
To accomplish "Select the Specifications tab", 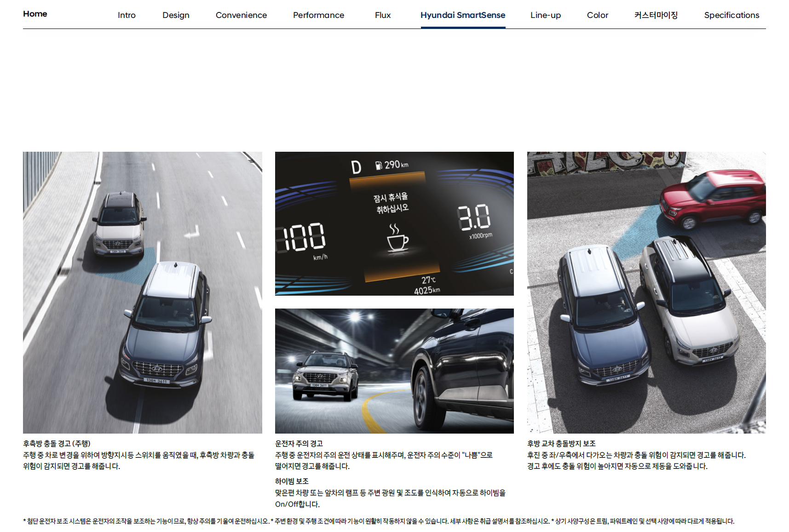I will (x=731, y=15).
